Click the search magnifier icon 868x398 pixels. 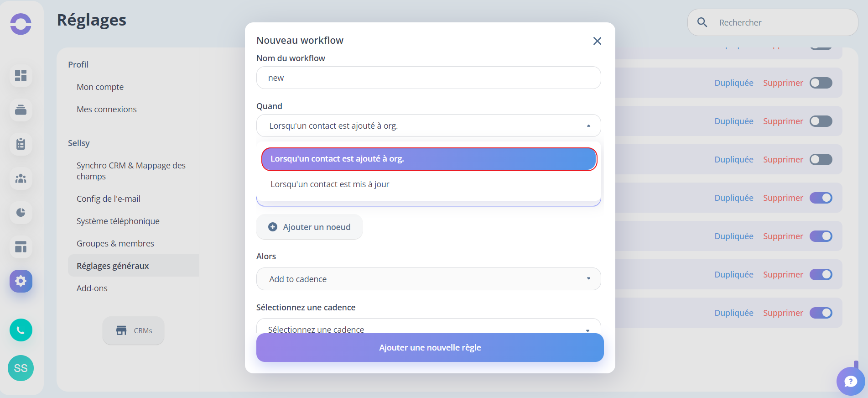702,22
